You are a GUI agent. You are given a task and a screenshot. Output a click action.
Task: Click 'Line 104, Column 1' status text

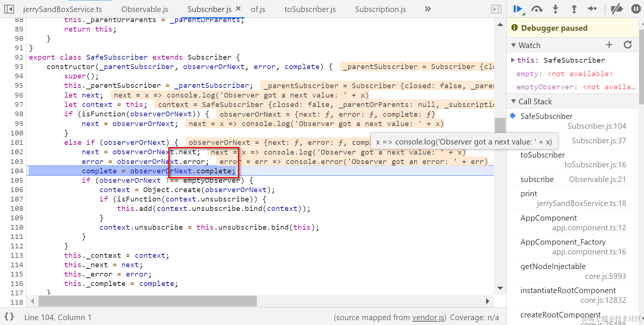[x=58, y=317]
